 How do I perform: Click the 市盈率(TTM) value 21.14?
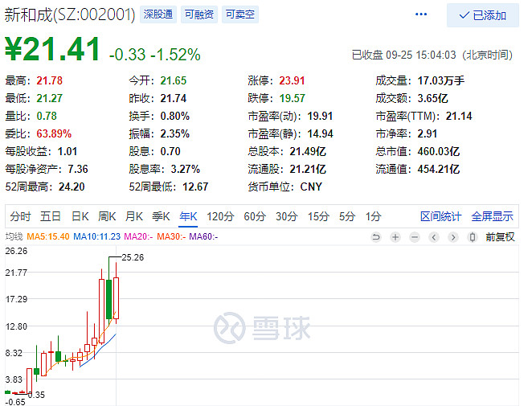[x=459, y=116]
